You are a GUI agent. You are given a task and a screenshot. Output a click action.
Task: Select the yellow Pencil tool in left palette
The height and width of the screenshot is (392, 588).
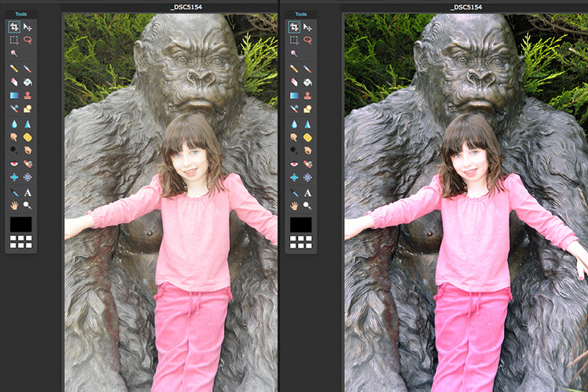(14, 69)
